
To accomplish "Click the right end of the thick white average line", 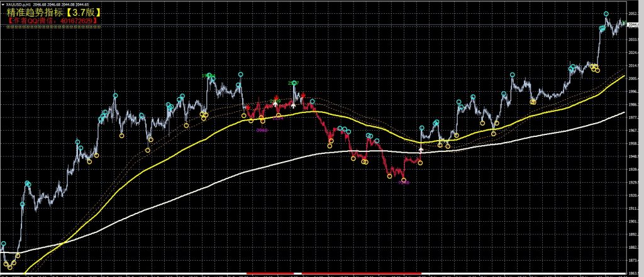I will pos(623,113).
